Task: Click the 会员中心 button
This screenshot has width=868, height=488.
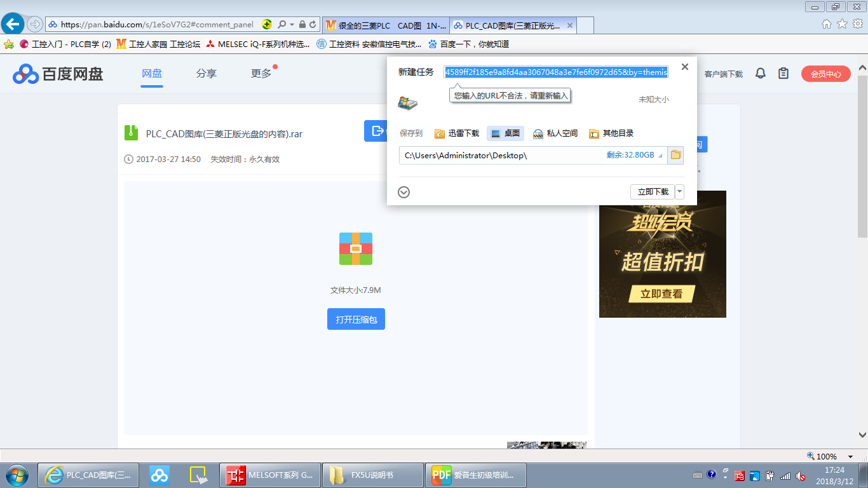Action: (825, 74)
